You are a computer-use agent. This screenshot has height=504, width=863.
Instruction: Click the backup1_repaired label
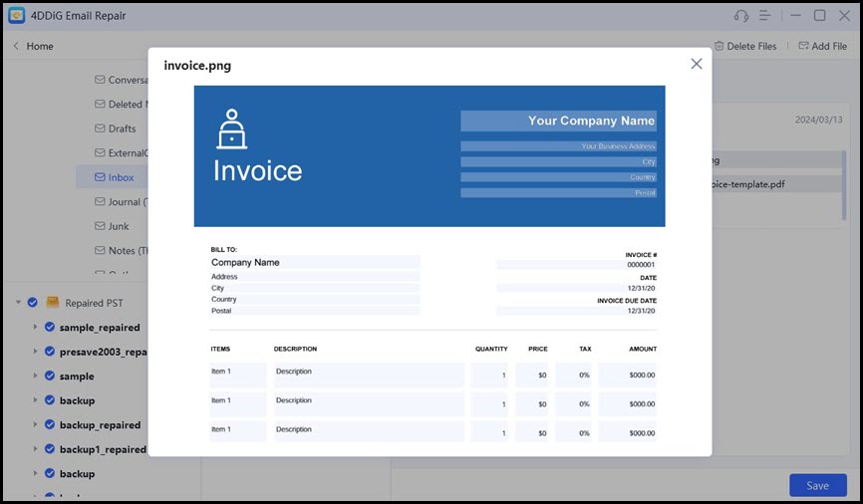(x=103, y=449)
